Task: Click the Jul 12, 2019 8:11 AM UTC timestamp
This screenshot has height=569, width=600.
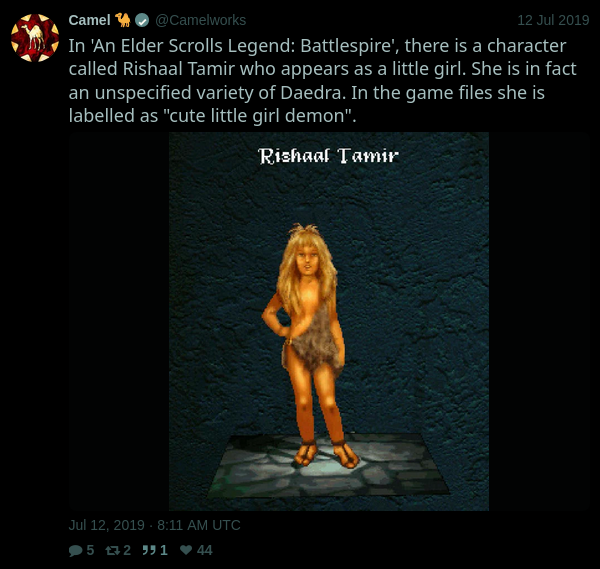Action: tap(155, 525)
